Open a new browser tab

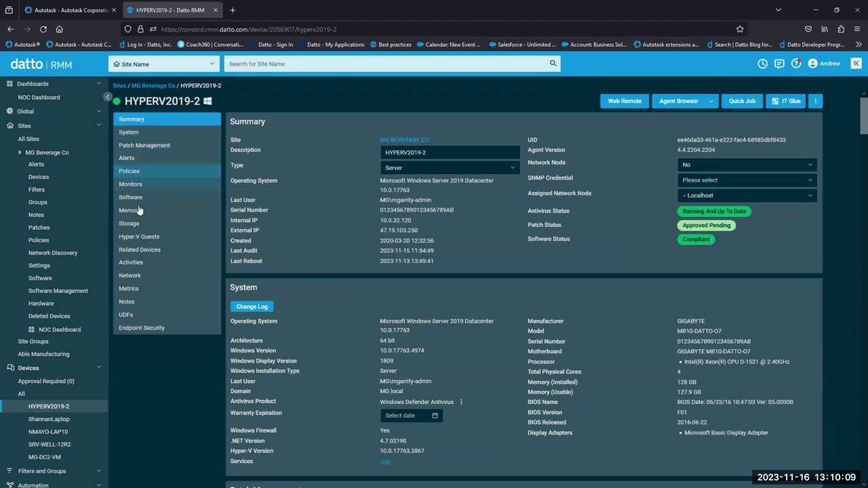[233, 10]
